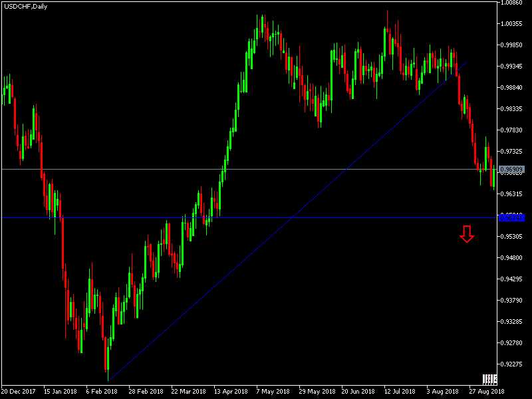532x399 pixels.
Task: Click the 0.99345 price axis label
Action: click(x=511, y=66)
